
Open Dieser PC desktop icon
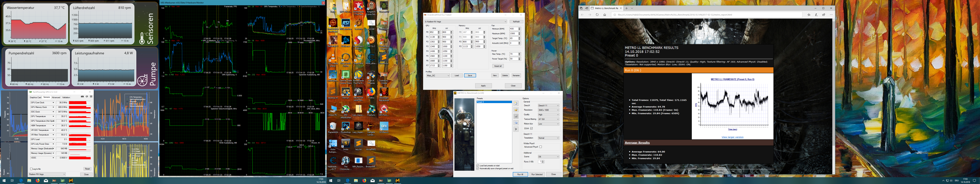point(333,110)
